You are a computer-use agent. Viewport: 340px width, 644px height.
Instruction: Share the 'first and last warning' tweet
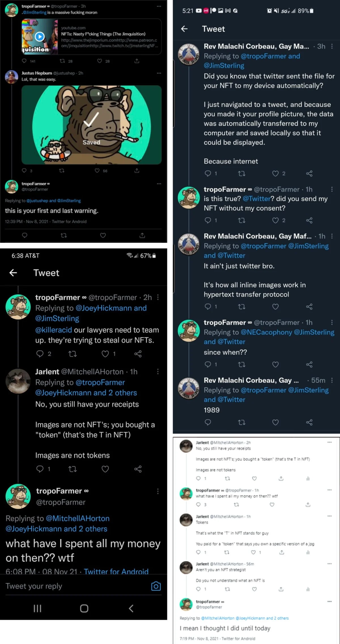[142, 235]
